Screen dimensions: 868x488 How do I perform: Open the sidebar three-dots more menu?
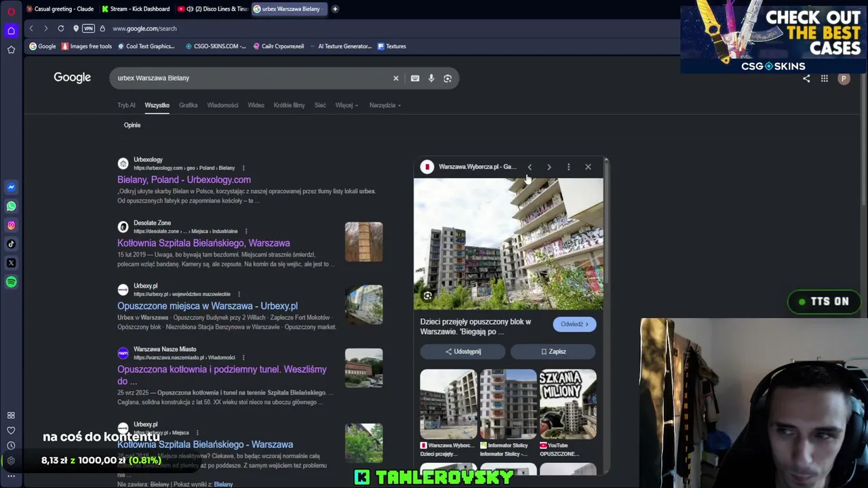pyautogui.click(x=11, y=476)
